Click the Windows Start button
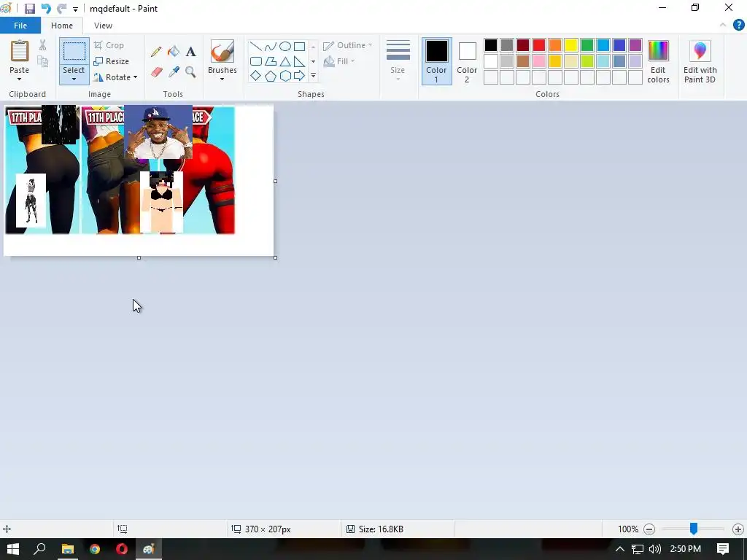Viewport: 747px width, 560px height. coord(13,549)
